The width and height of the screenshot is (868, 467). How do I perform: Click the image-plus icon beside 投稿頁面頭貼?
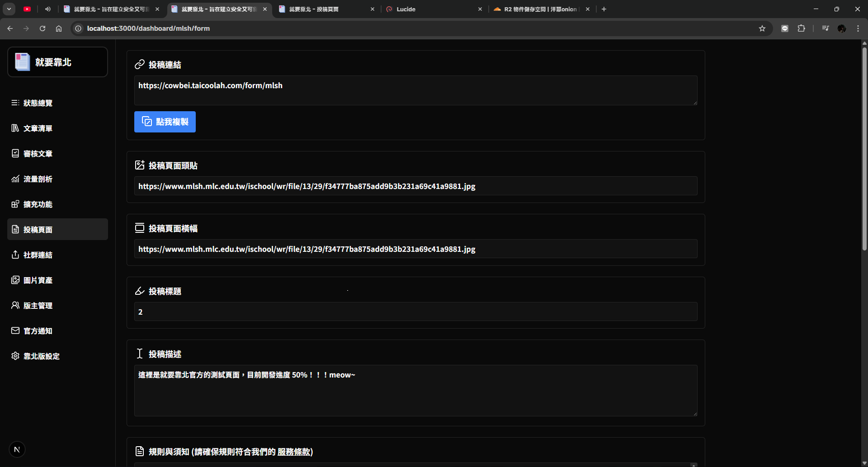tap(140, 165)
